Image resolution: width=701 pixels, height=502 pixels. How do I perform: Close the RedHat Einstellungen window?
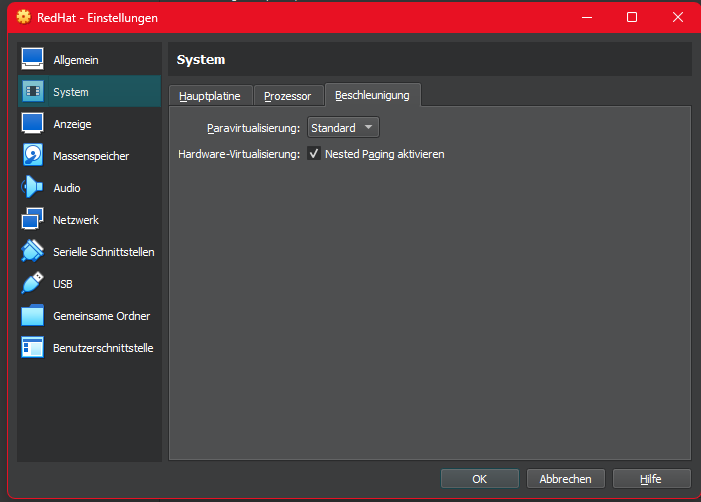click(678, 17)
